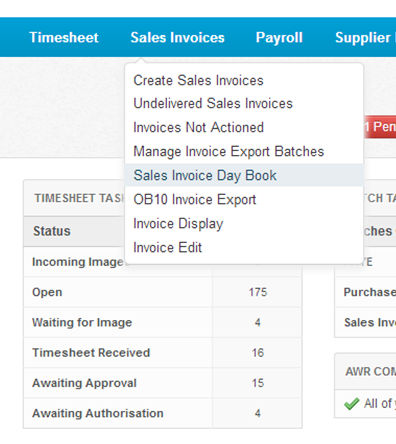Open the Sales Invoices menu
The height and width of the screenshot is (444, 396).
point(177,37)
